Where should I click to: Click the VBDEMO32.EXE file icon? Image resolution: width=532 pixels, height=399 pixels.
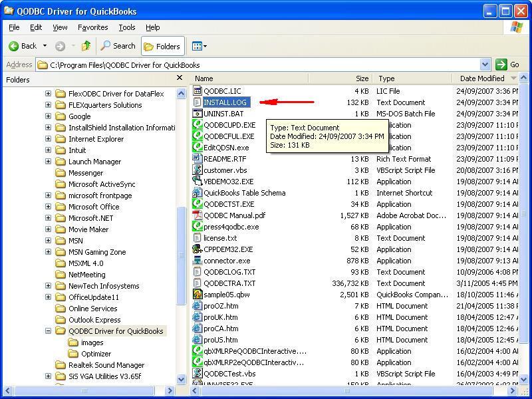click(198, 182)
